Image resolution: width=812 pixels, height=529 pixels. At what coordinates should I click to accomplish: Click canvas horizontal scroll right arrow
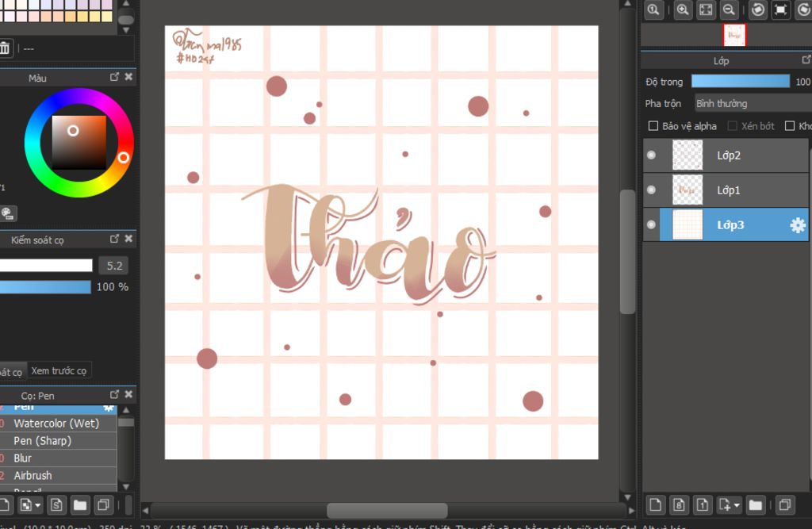[631, 510]
